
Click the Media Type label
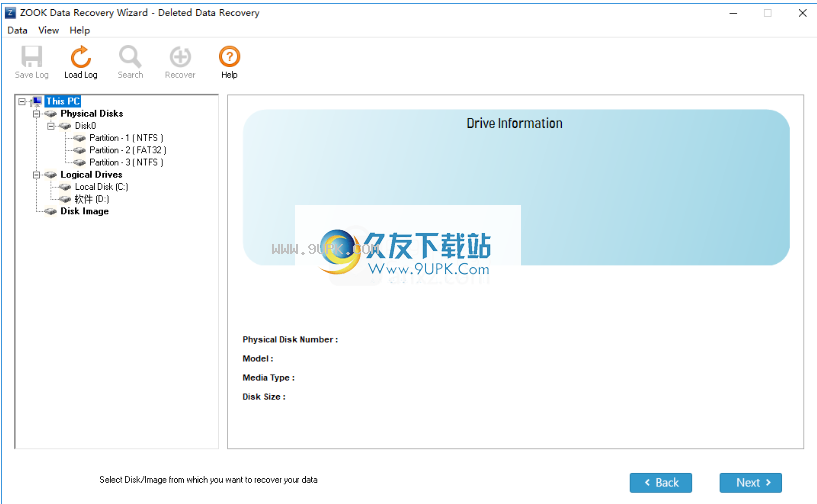point(269,378)
